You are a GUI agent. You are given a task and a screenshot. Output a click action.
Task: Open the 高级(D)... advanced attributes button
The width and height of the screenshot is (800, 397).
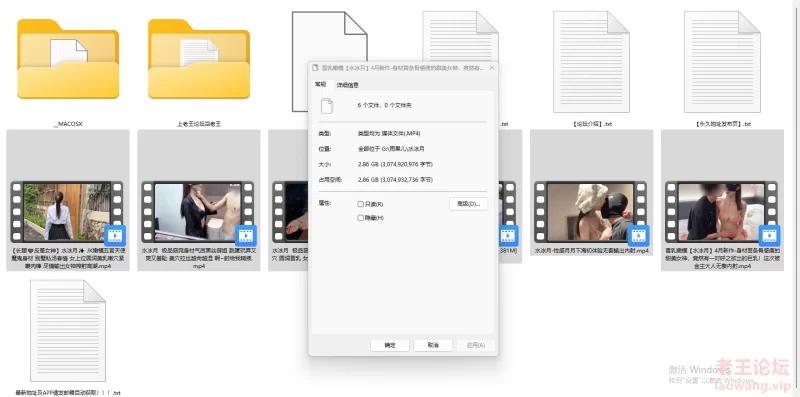(468, 204)
